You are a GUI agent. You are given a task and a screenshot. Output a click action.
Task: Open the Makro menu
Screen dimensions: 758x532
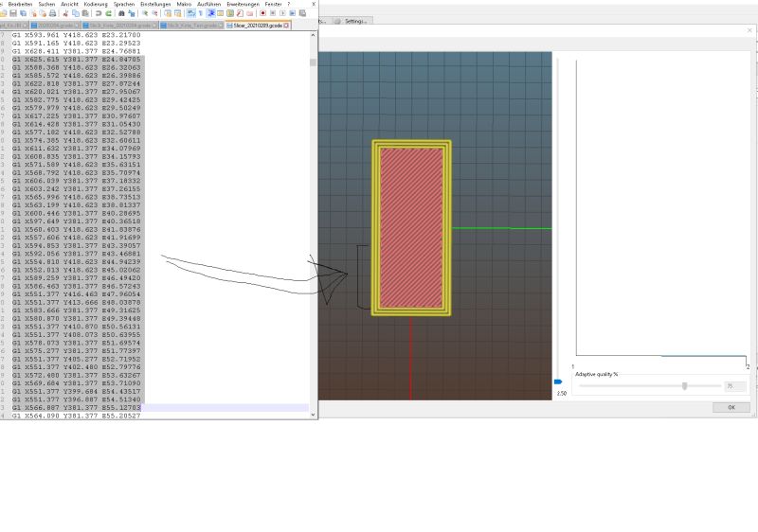coord(184,4)
